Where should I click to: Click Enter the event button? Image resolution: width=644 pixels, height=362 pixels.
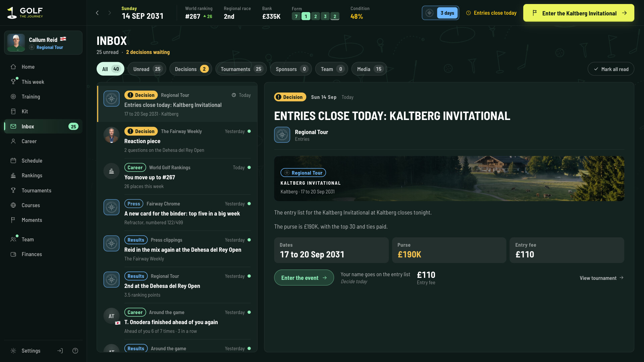click(304, 278)
